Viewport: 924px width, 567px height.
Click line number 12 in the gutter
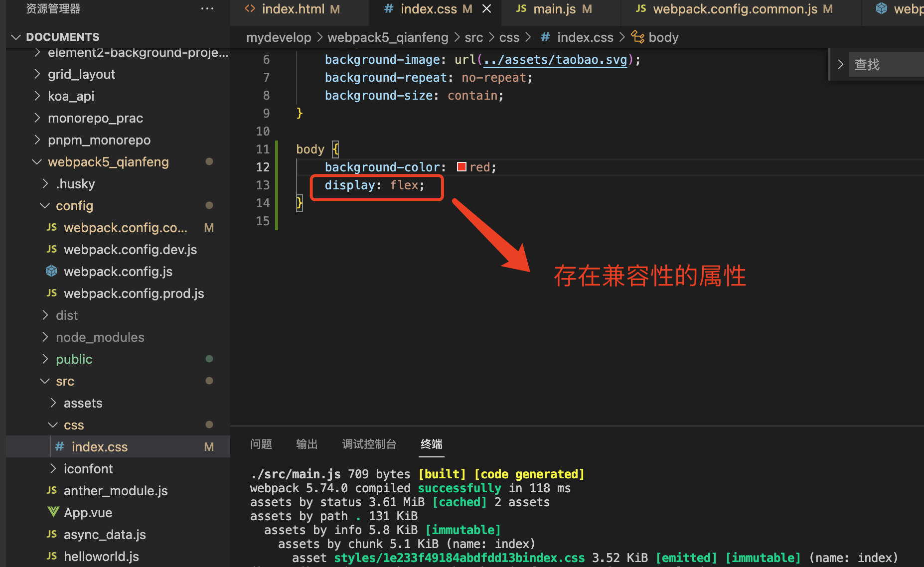263,167
